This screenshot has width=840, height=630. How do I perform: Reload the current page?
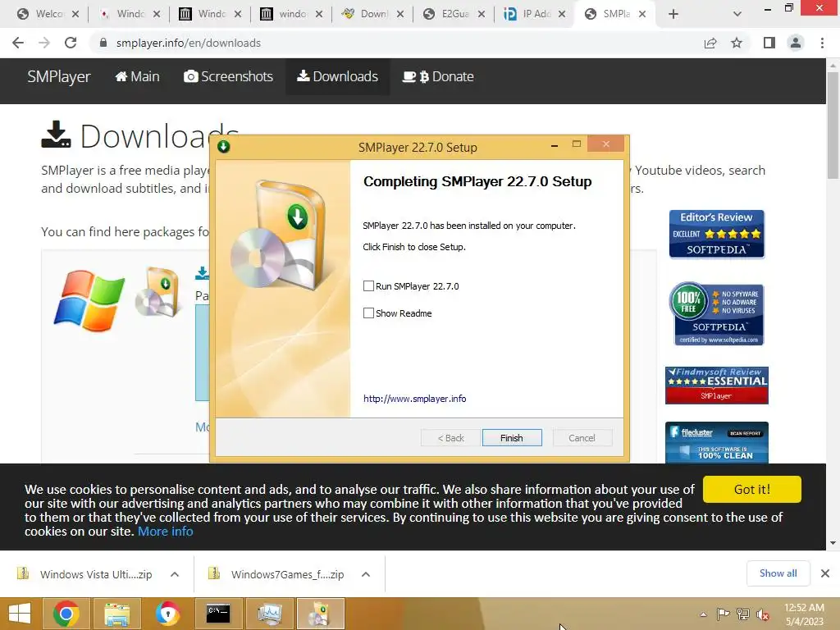(71, 43)
